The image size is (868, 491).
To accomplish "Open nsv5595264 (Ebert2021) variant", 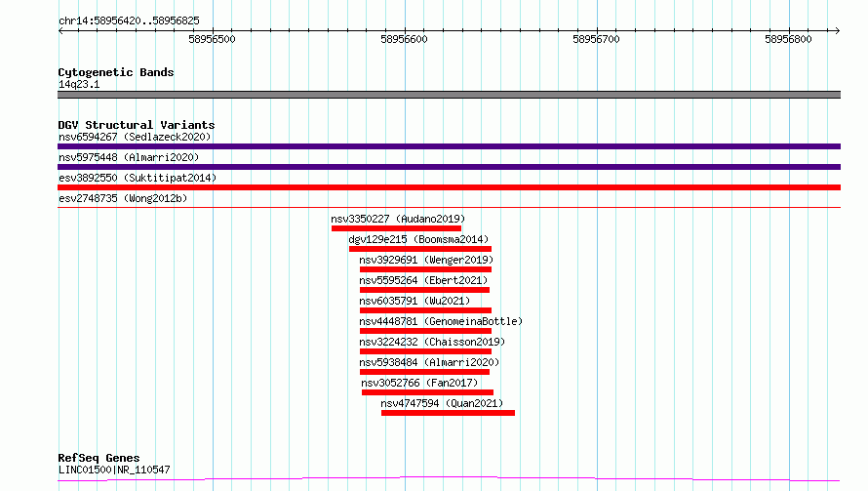I will click(423, 280).
